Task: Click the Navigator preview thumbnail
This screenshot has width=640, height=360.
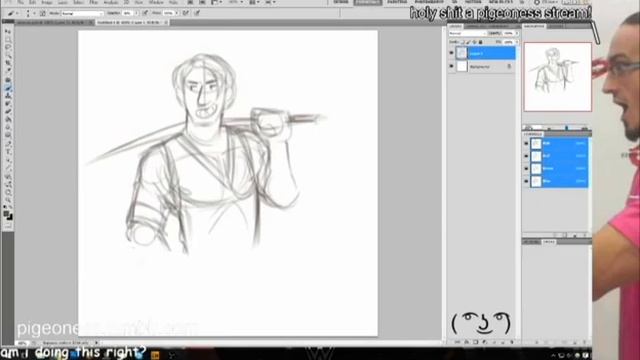Action: point(558,77)
